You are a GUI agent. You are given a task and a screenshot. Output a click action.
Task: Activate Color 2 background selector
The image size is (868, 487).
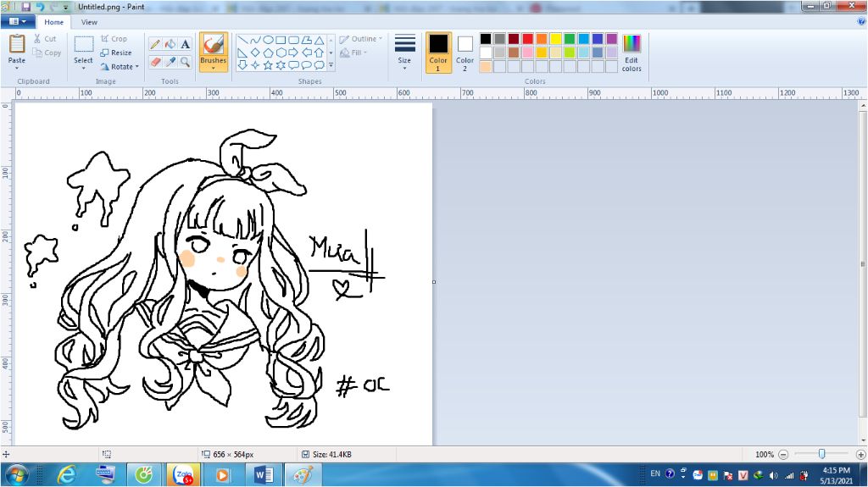pos(465,53)
